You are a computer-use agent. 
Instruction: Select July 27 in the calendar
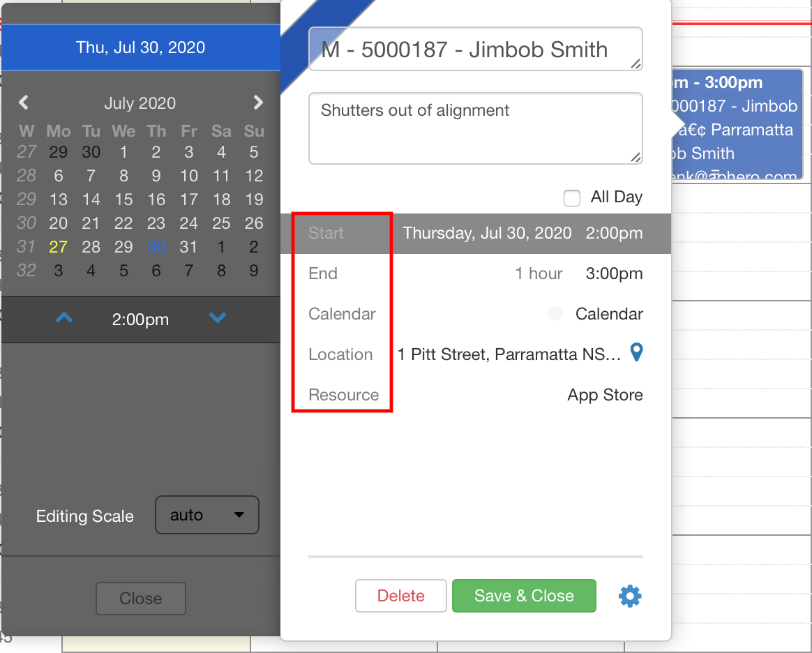58,246
